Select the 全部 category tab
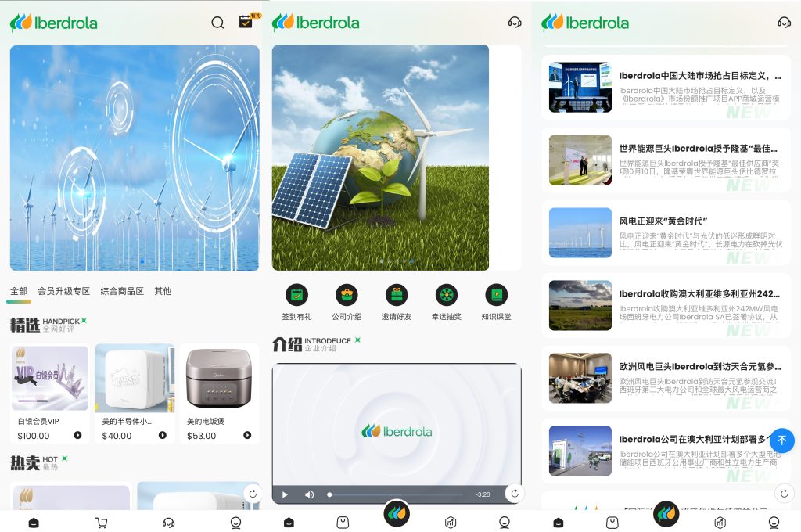 19,291
